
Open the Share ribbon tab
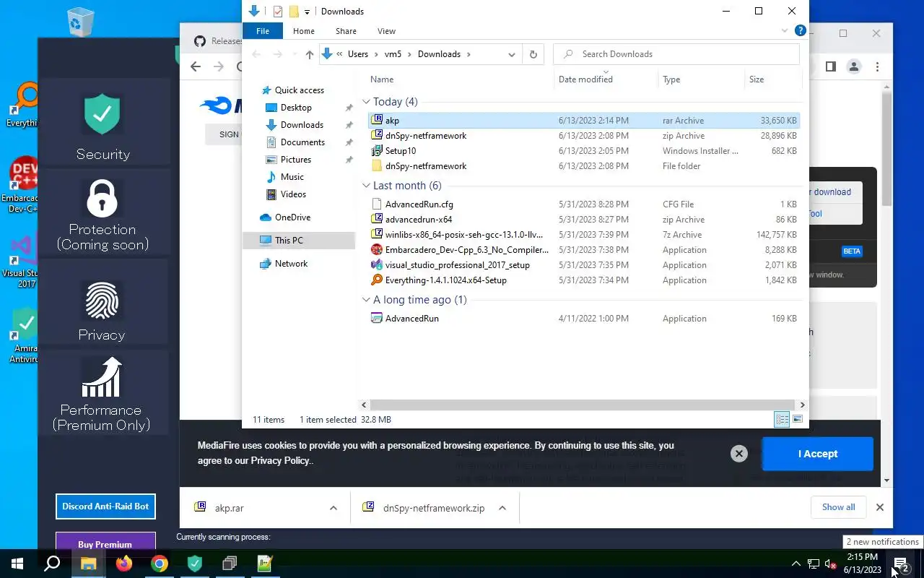click(x=346, y=31)
